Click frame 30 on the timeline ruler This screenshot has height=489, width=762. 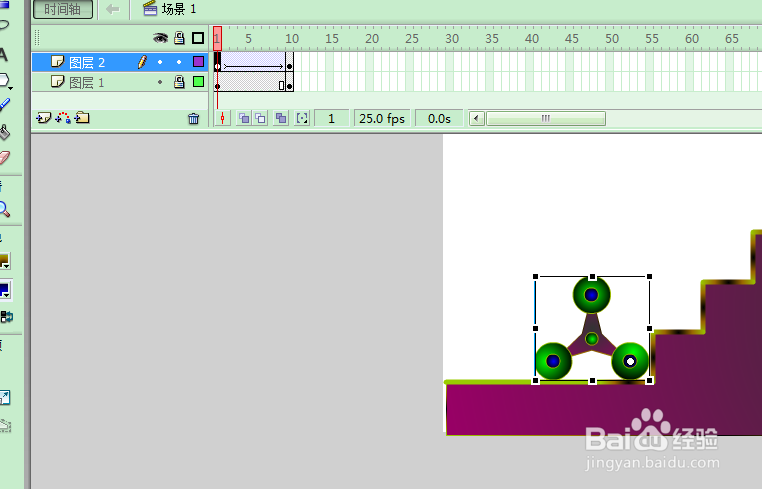pyautogui.click(x=452, y=39)
